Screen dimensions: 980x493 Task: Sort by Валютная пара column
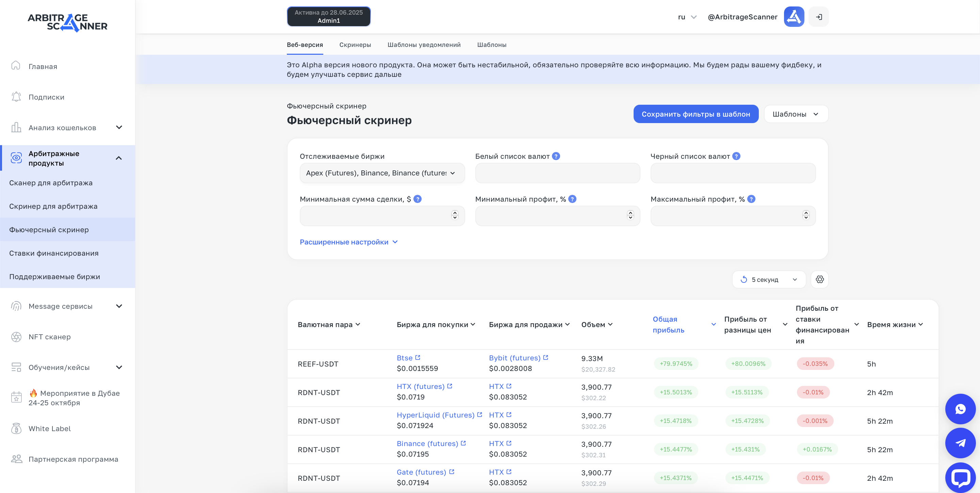[329, 325]
